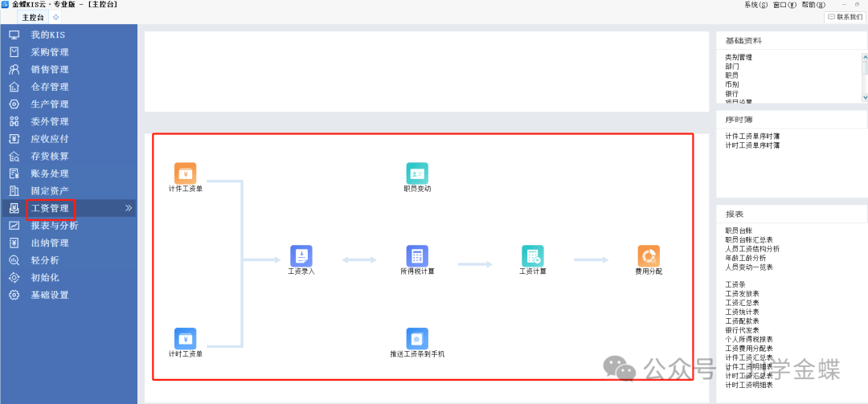The image size is (868, 404).
Task: Open the 计件工资单 icon
Action: 186,173
